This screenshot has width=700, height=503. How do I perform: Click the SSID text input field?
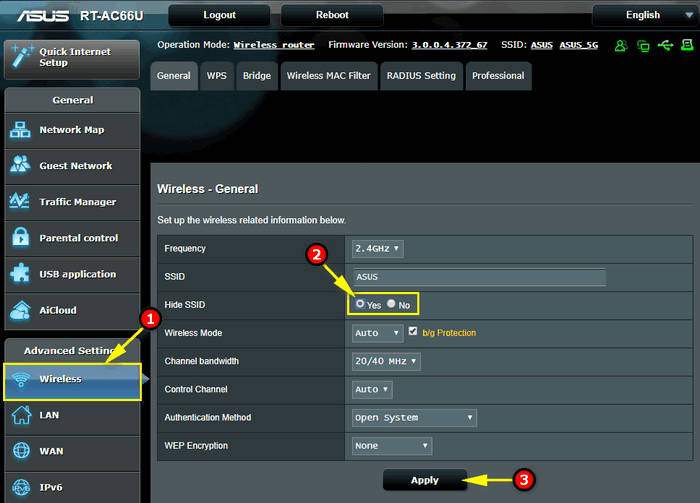pyautogui.click(x=478, y=277)
